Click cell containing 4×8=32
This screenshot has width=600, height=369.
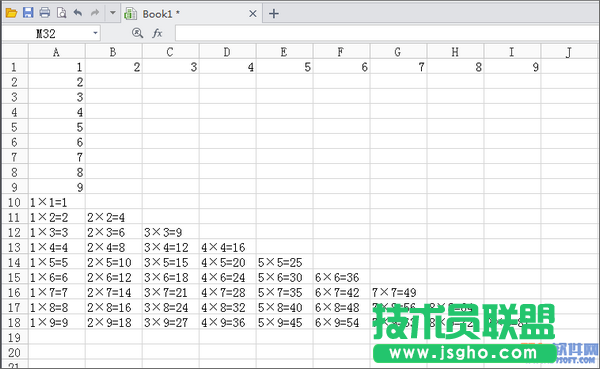point(228,307)
